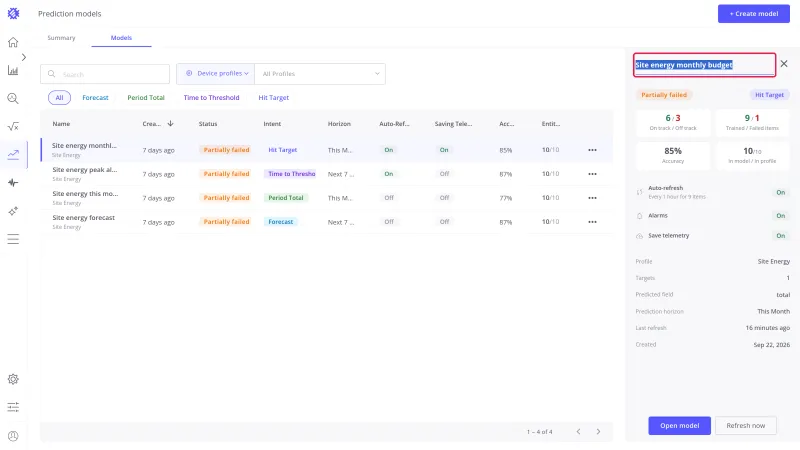Select the Site energy peak al... row name
Image resolution: width=800 pixels, height=450 pixels.
point(85,169)
